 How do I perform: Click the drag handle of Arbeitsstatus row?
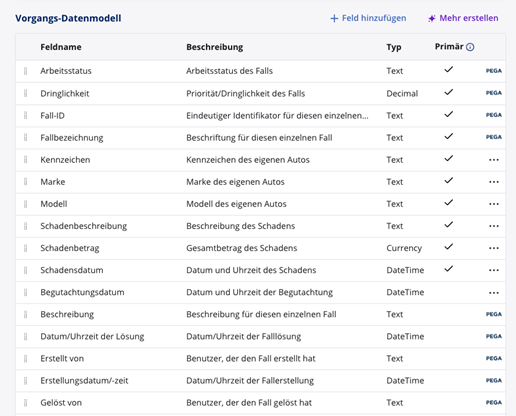coord(26,71)
